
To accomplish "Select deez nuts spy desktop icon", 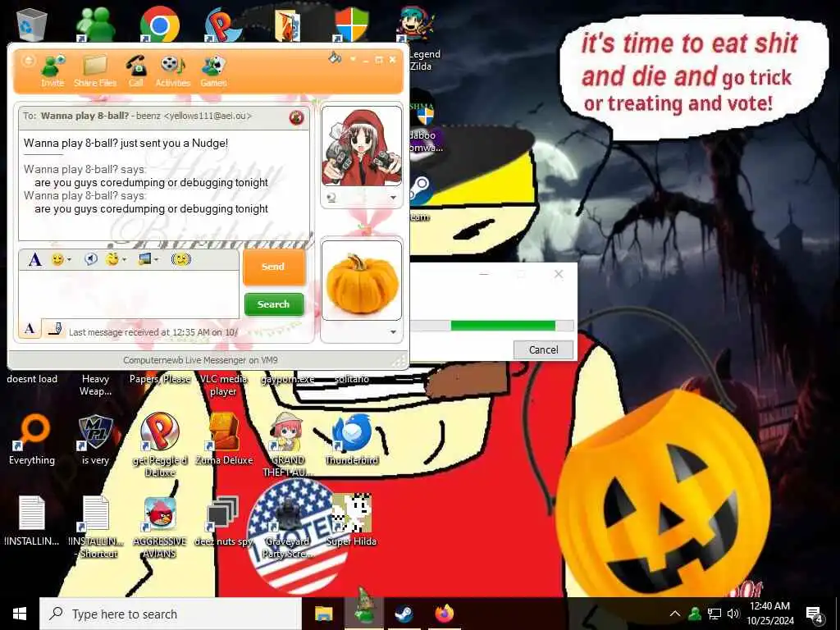I will tap(223, 521).
